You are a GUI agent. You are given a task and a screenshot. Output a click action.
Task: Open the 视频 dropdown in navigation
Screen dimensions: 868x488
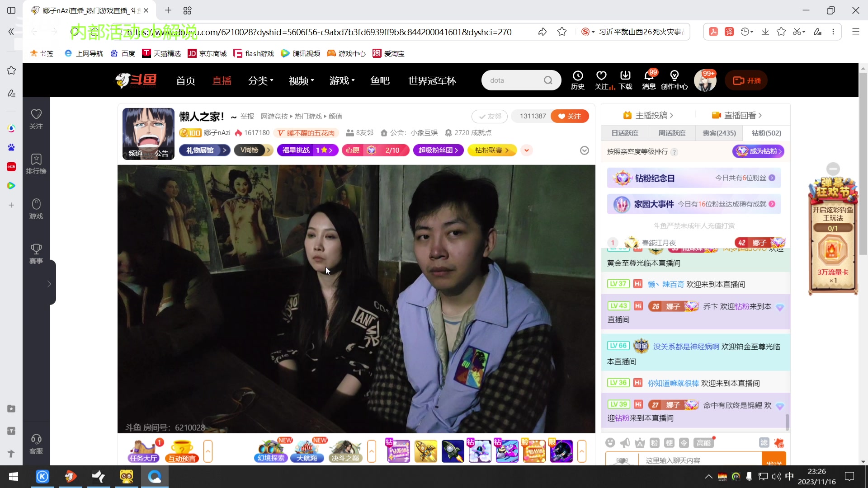coord(301,80)
